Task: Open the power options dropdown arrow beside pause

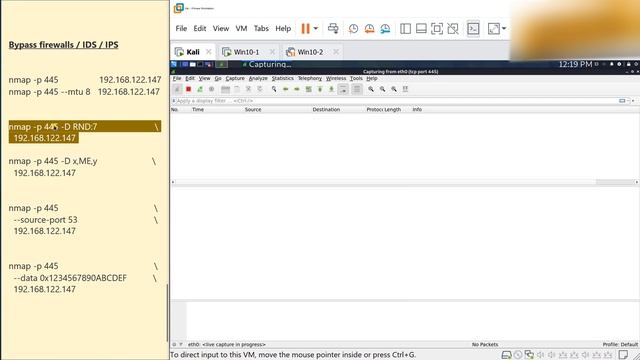Action: [x=316, y=29]
